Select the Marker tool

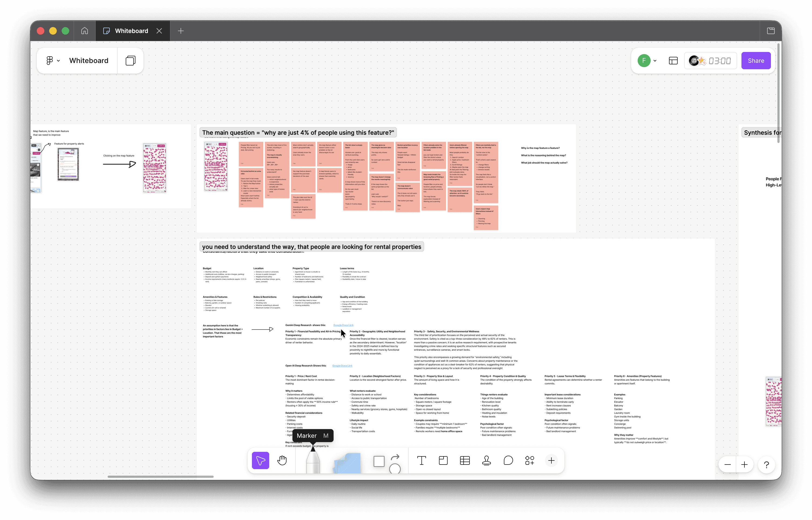[x=313, y=462]
